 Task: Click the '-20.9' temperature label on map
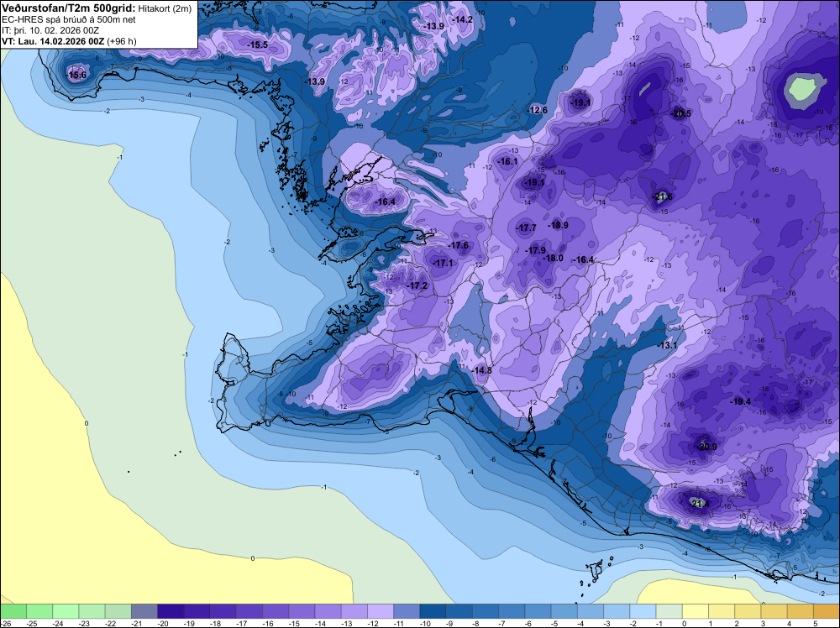[706, 447]
